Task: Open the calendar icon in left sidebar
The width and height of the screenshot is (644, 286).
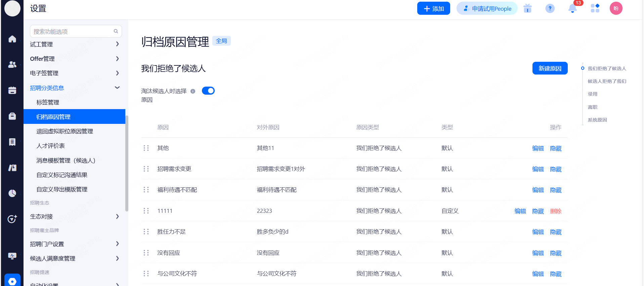Action: 12,90
